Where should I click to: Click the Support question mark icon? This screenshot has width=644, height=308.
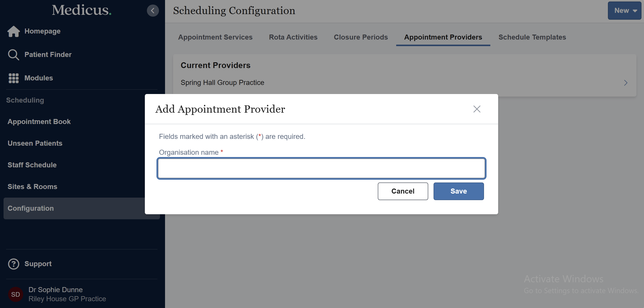point(13,264)
